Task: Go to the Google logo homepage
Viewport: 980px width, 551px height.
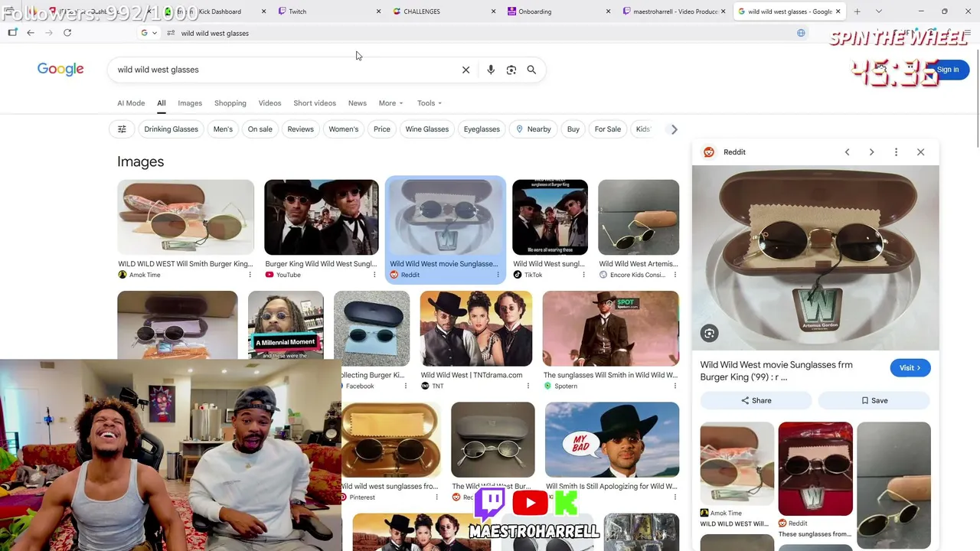Action: [60, 70]
